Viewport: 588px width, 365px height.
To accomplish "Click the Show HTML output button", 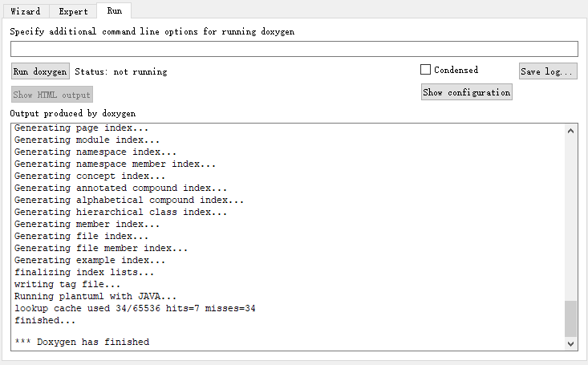I will coord(52,95).
